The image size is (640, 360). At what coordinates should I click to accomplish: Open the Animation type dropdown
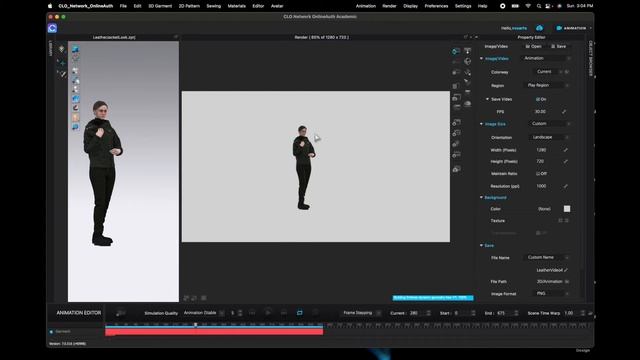pos(546,58)
